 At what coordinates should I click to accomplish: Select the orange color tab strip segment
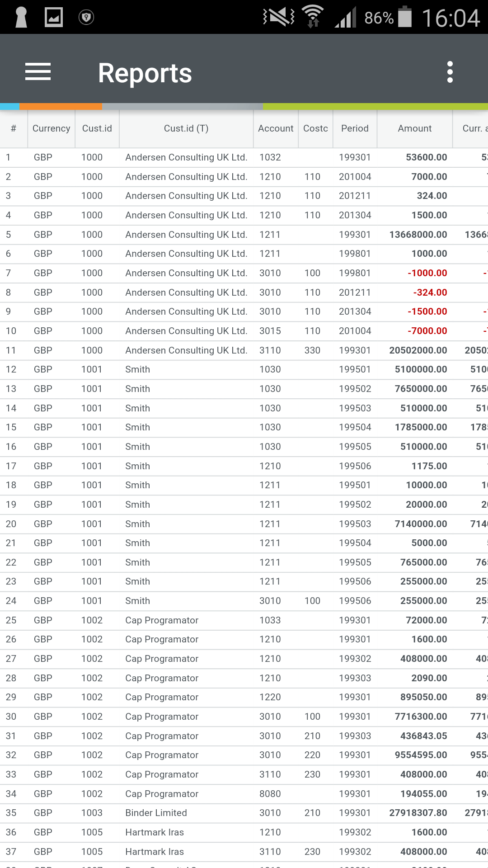(x=61, y=107)
